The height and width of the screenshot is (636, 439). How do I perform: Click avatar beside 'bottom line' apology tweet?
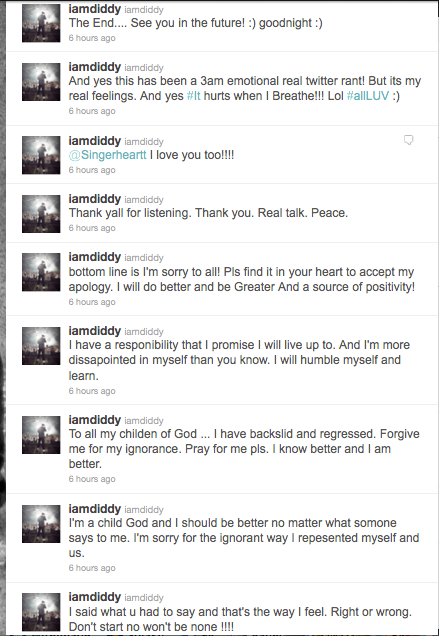41,272
